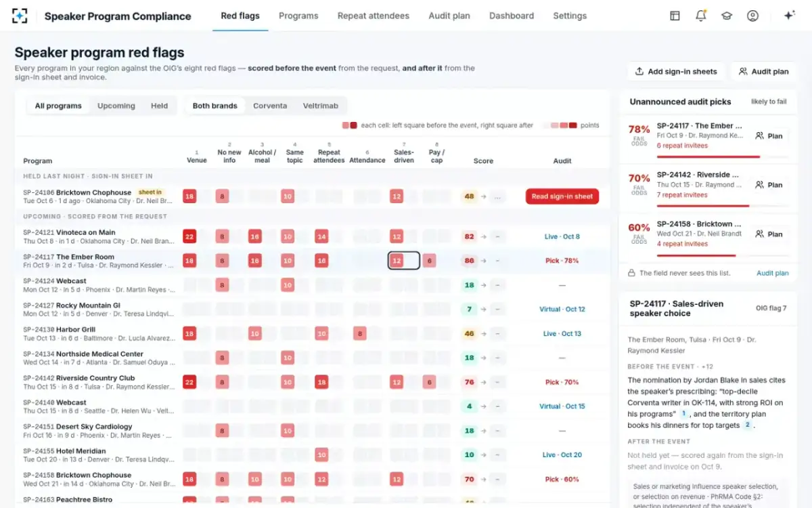Viewport: 812px width, 508px height.
Task: Select Vinoteca on Main Venue cell 22
Action: (x=189, y=236)
